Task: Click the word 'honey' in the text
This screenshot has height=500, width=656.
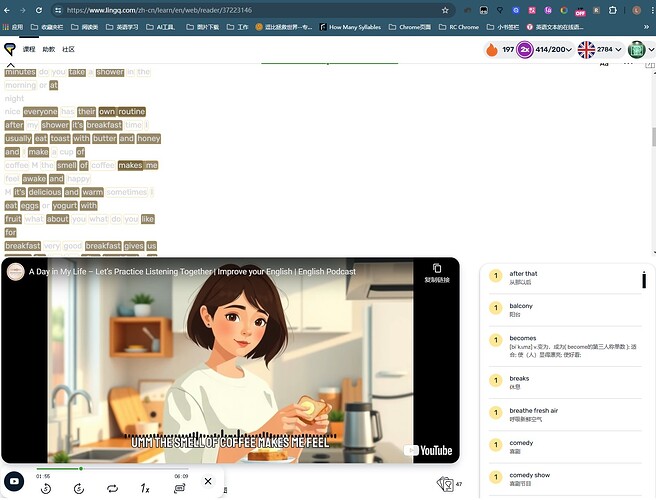Action: click(x=149, y=138)
